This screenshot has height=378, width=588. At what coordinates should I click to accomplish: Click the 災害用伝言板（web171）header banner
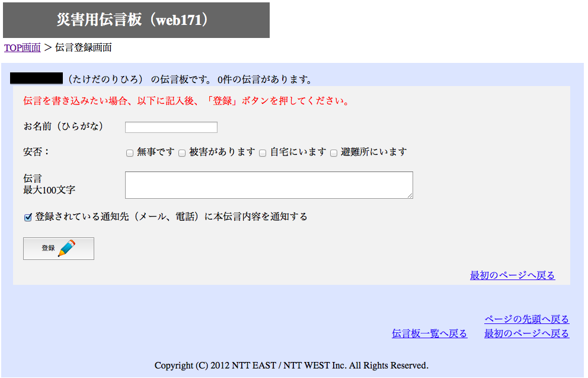(136, 20)
